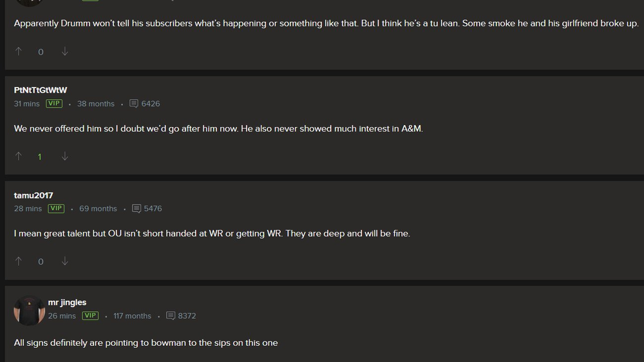
Task: Downvote tamu2017's comment about OU
Action: 64,262
